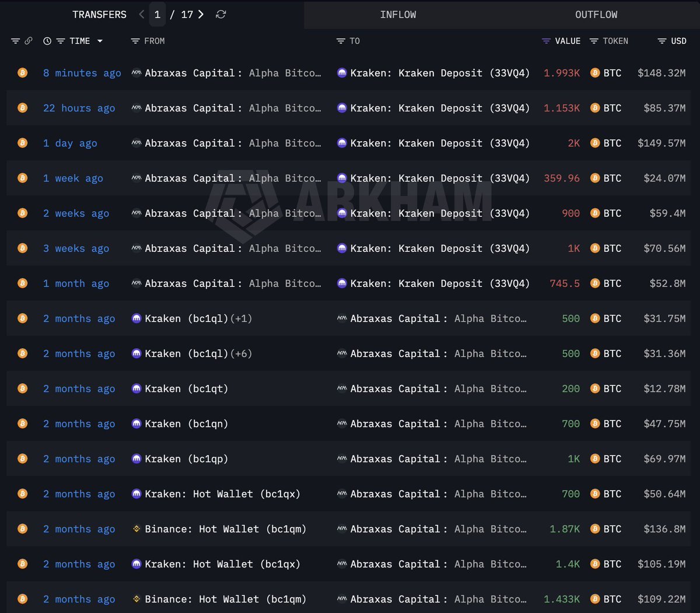The image size is (700, 613).
Task: Click the TOKEN column filter icon
Action: (x=594, y=41)
